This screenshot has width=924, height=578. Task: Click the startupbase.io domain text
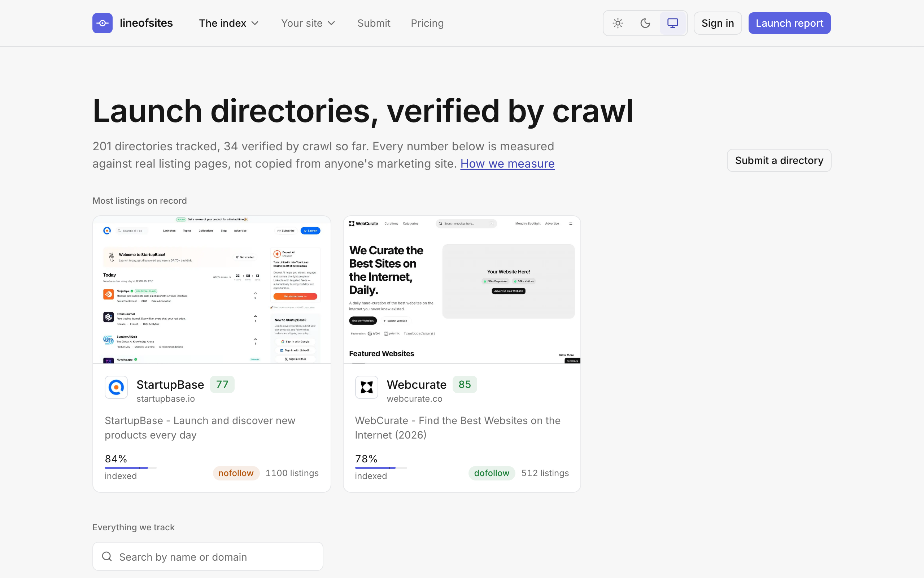click(x=166, y=399)
